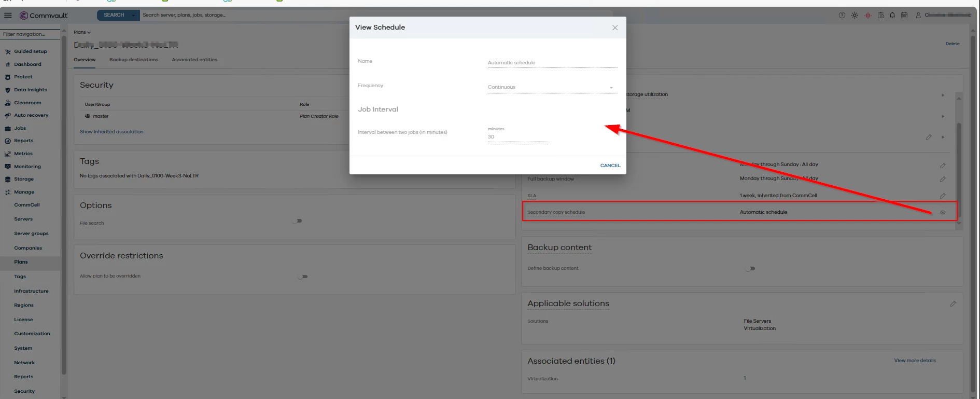Open top Reports item with chart icon
This screenshot has height=399, width=980.
click(23, 141)
